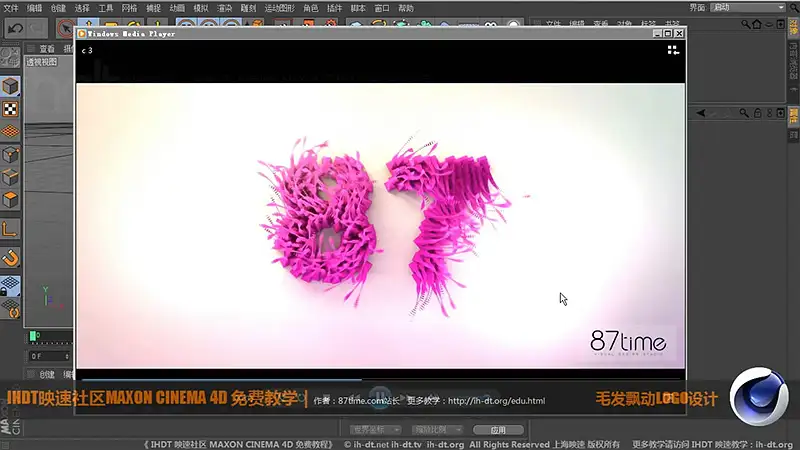
Task: Open the 创建 menu in menu bar
Action: pos(58,8)
